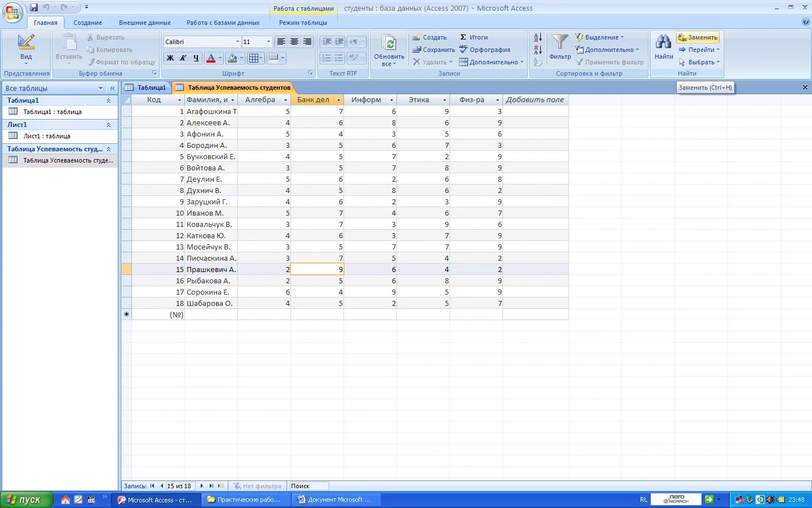Open alternate row color dropdown
This screenshot has width=812, height=508.
coord(283,58)
